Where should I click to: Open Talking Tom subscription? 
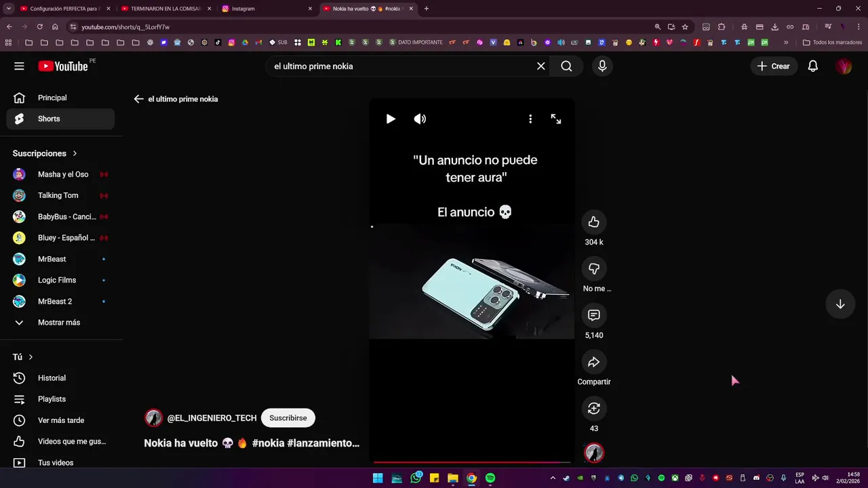pyautogui.click(x=60, y=195)
